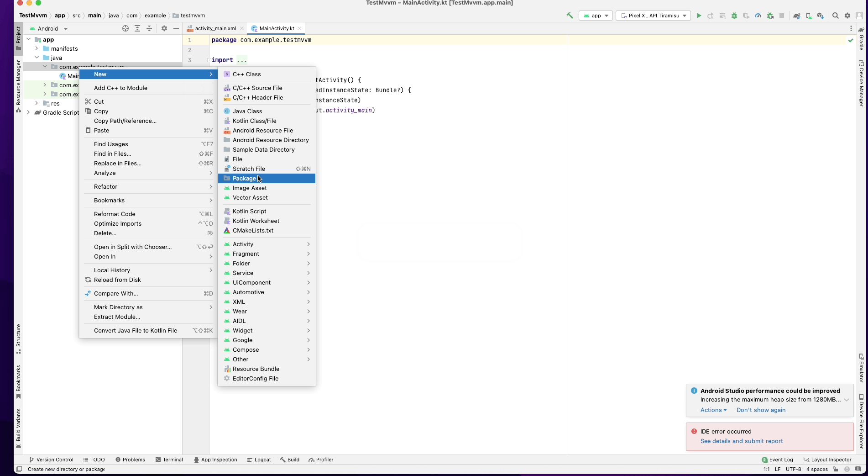This screenshot has height=476, width=868.
Task: Click the Profile app gauge icon
Action: pos(758,16)
